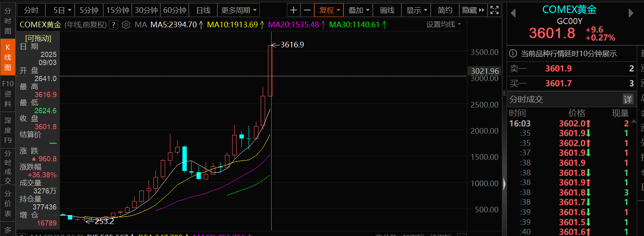Activate 画线 drawing tool
This screenshot has height=236, width=644.
point(387,10)
